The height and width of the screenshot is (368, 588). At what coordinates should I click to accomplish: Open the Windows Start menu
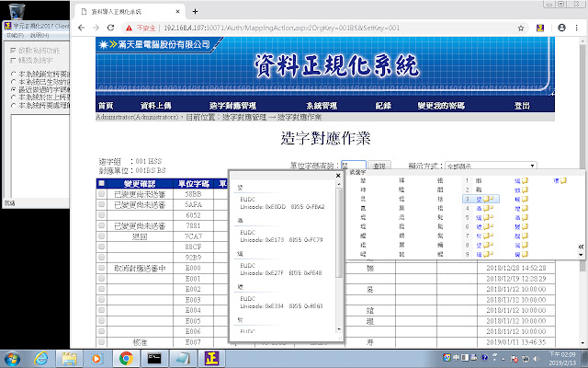point(13,357)
